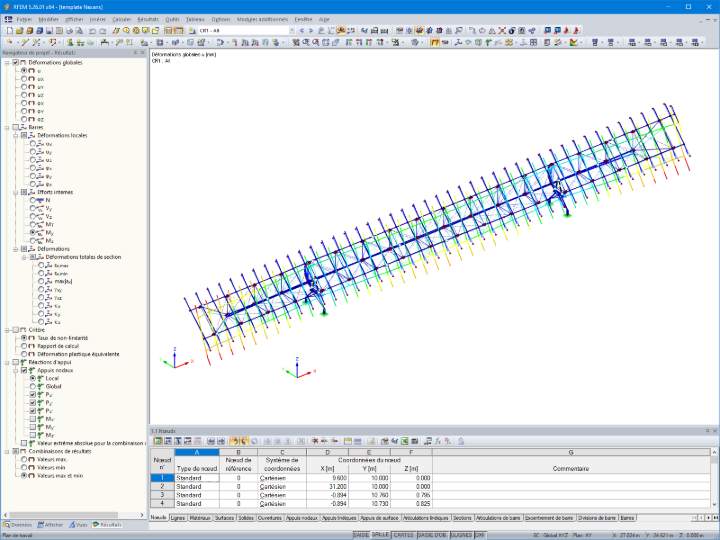720x540 pixels.
Task: Go to next load case arrow
Action: pos(311,31)
